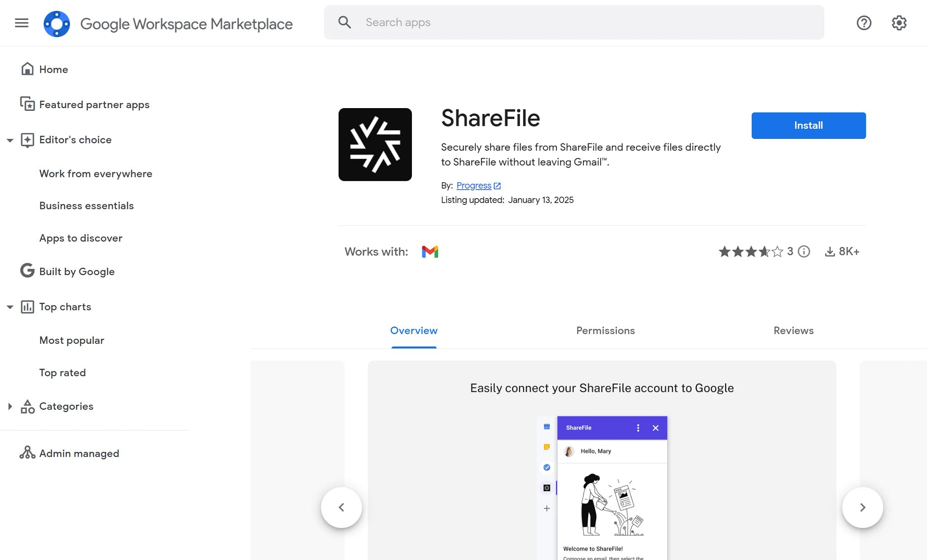Focus the Search apps field
Viewport: 927px width, 560px height.
coord(574,22)
